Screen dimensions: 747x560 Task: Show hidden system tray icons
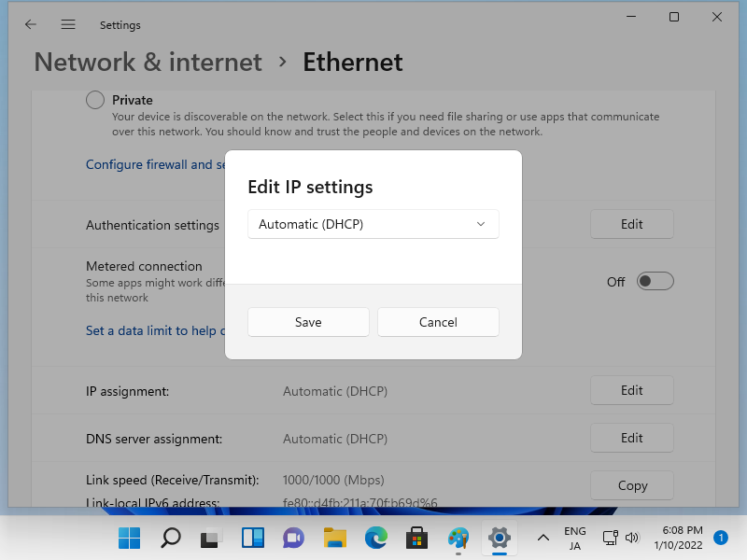(543, 538)
